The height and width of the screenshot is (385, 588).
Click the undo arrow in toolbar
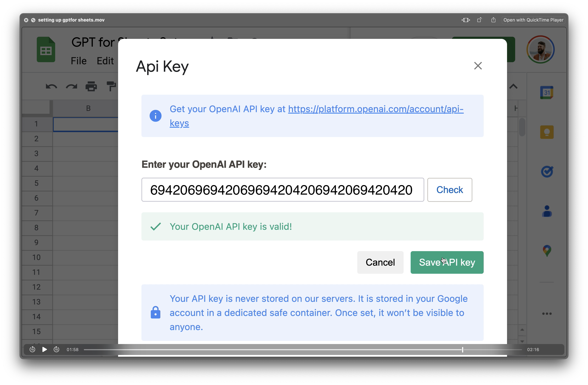pos(51,87)
